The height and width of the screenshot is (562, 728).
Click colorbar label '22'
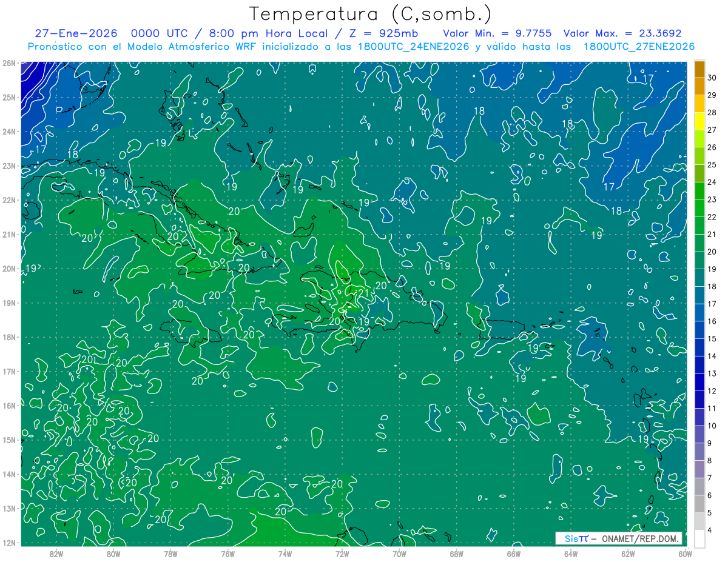pos(712,217)
